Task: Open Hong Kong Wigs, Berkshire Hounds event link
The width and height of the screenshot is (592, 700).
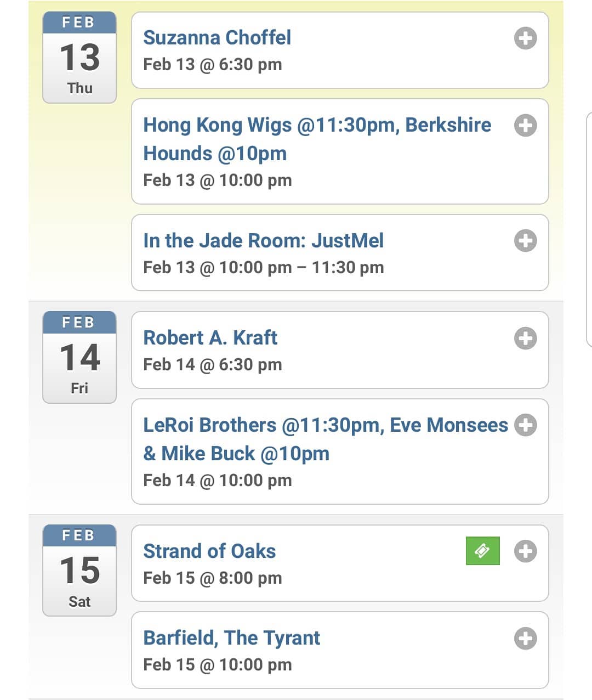Action: [x=317, y=139]
